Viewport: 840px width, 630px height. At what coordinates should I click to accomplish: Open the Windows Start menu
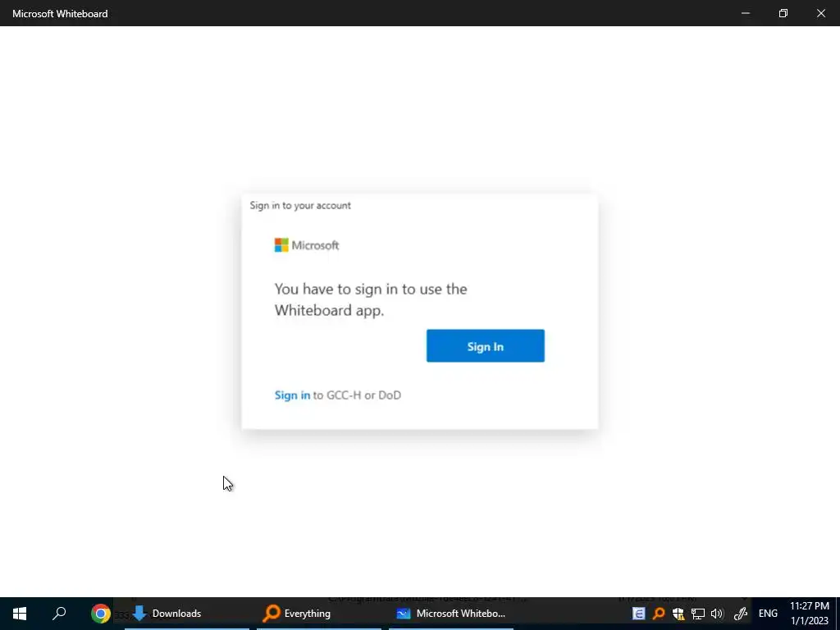coord(20,614)
